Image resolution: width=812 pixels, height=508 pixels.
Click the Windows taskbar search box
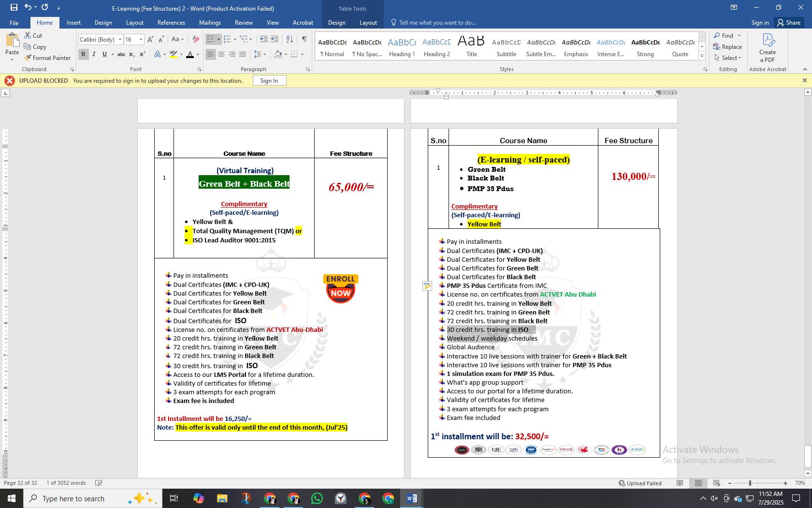coord(92,498)
